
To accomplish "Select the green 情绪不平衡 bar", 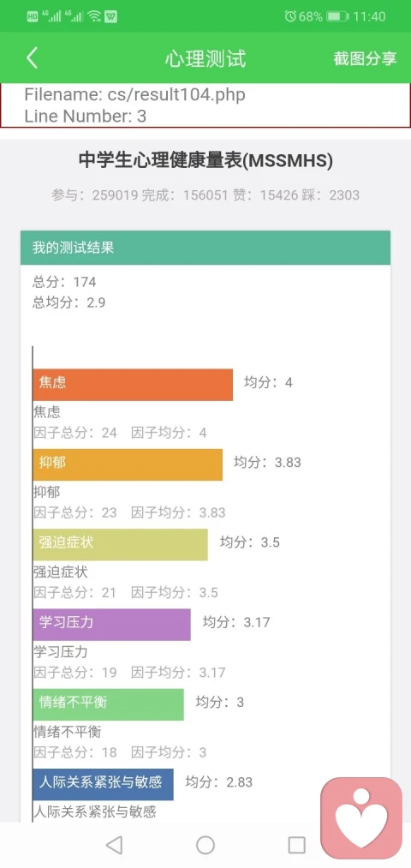I will pyautogui.click(x=109, y=704).
